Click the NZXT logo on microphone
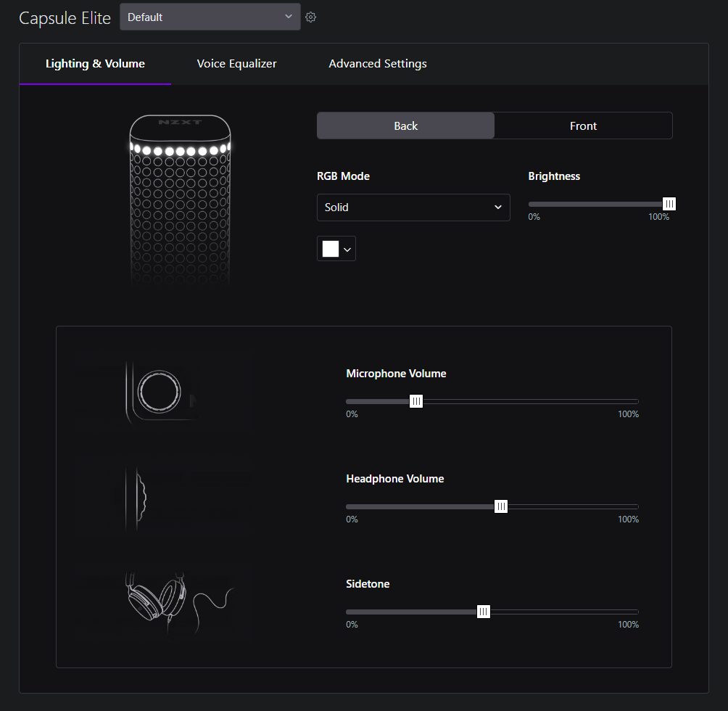 [x=180, y=123]
